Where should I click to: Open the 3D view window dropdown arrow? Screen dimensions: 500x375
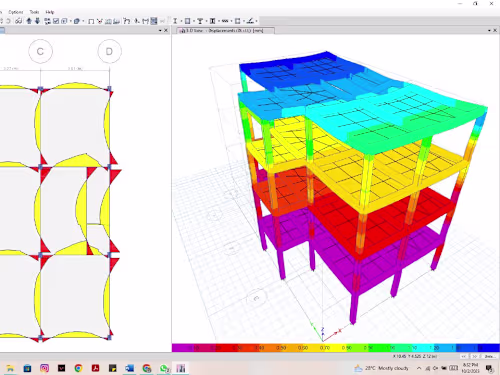point(489,30)
